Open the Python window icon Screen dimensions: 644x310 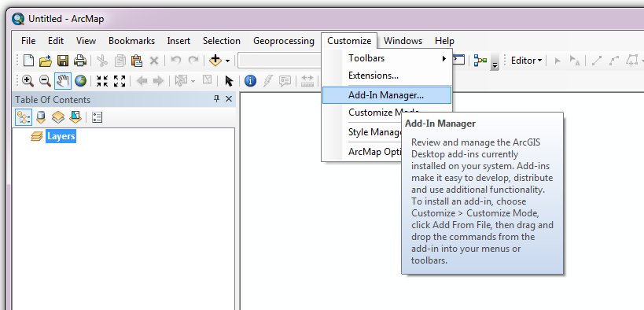(x=458, y=60)
